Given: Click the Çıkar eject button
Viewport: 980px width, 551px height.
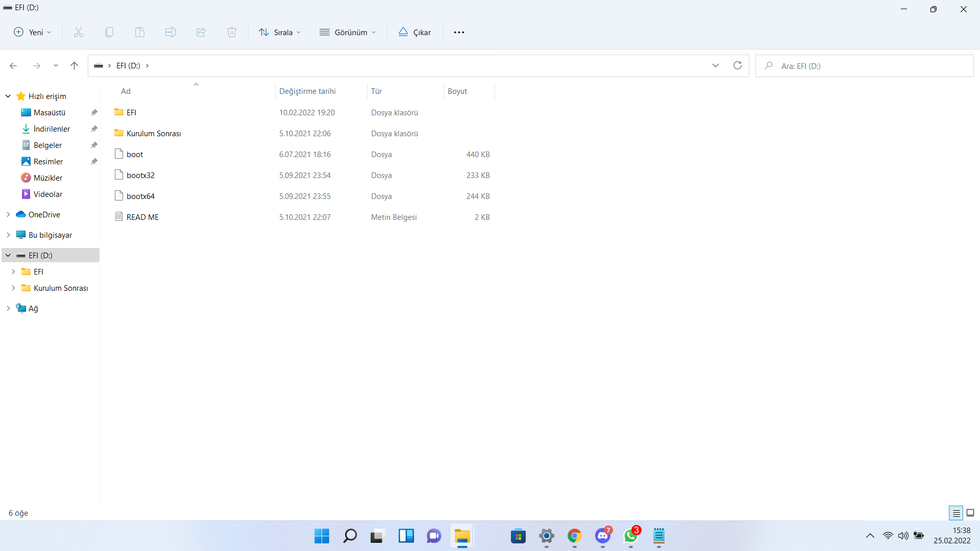Looking at the screenshot, I should (414, 32).
